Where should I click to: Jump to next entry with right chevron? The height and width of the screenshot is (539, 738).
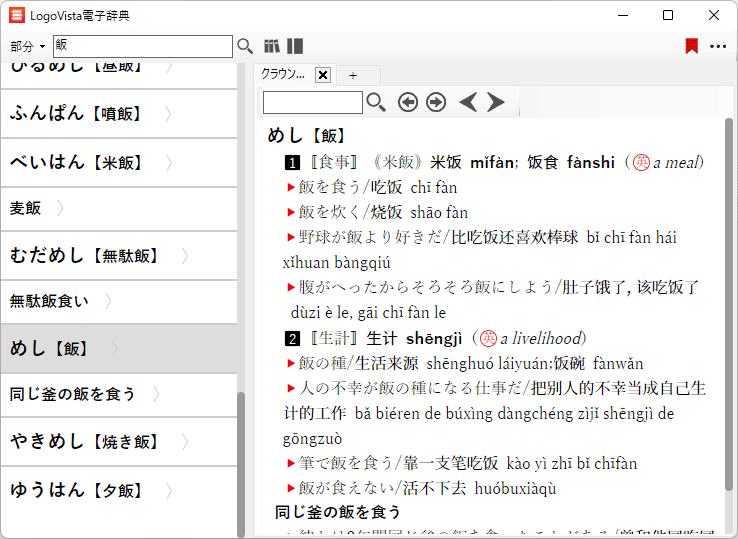point(496,102)
